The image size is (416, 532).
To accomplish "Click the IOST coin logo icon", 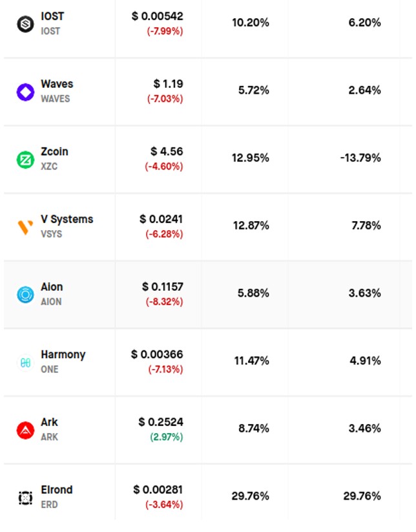I will [x=25, y=25].
